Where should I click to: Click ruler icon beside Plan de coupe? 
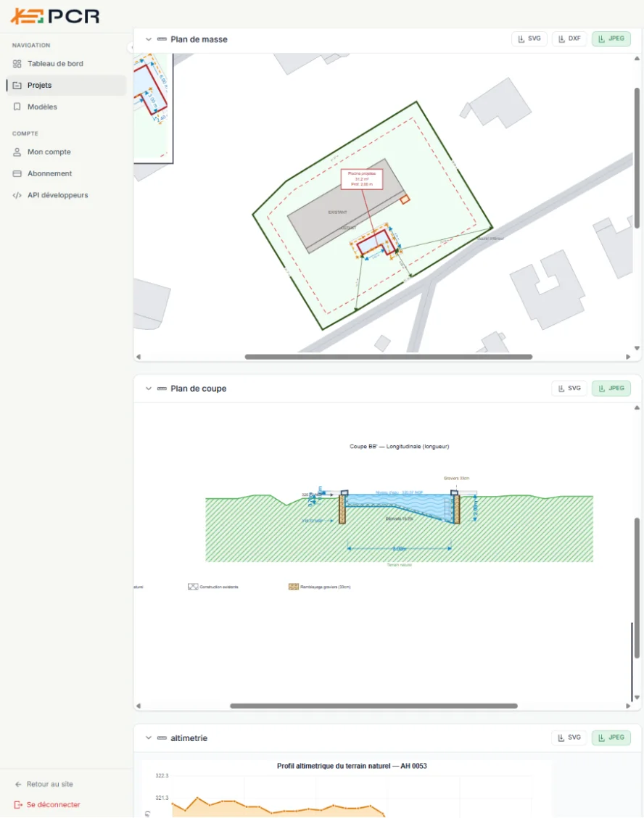point(162,389)
